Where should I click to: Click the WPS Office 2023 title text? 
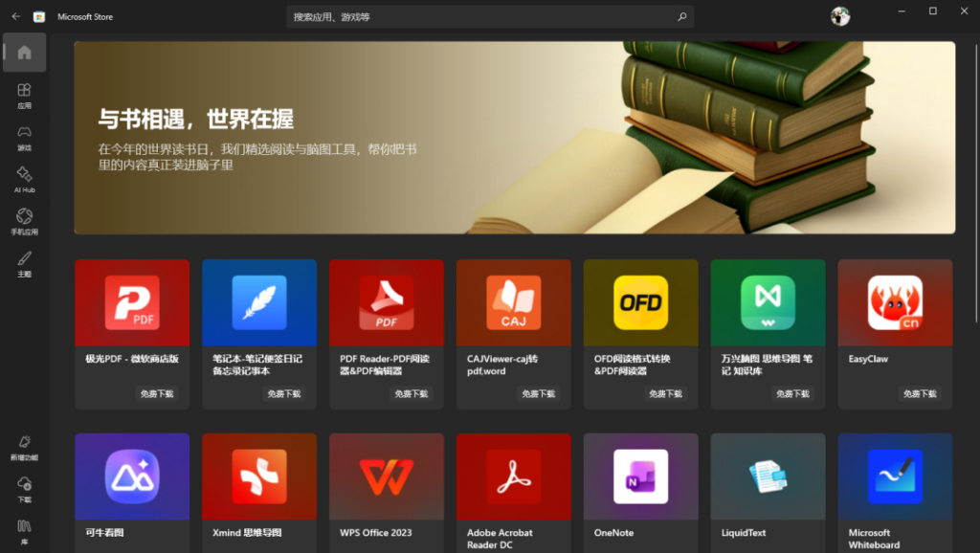[x=375, y=532]
